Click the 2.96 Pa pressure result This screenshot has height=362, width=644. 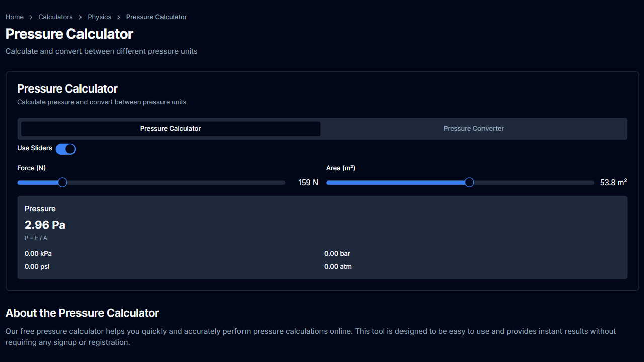pyautogui.click(x=45, y=225)
